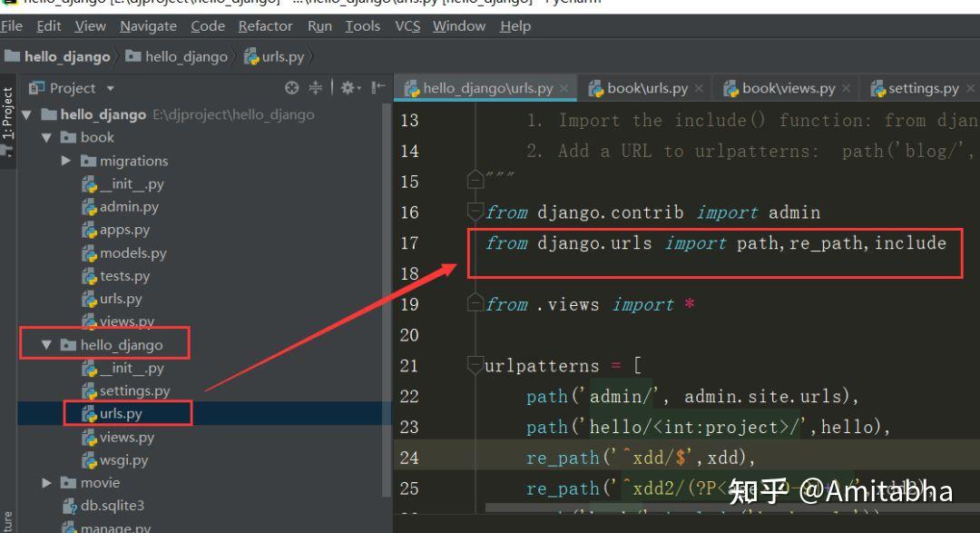Image resolution: width=980 pixels, height=533 pixels.
Task: Select the movie folder
Action: [90, 483]
